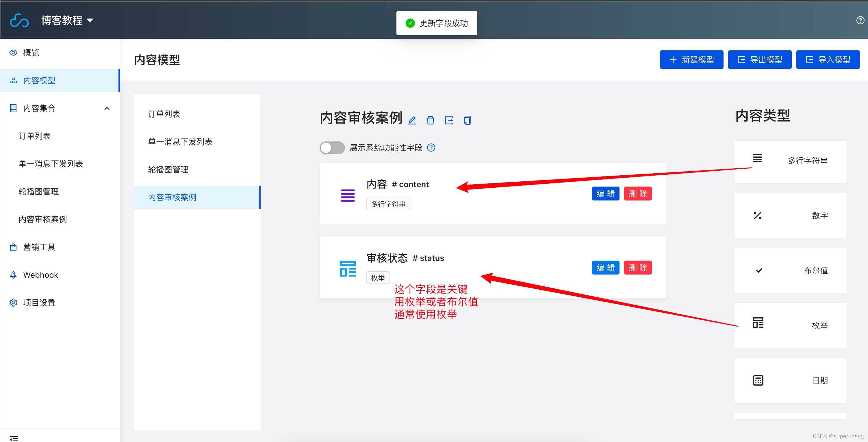868x442 pixels.
Task: Click the 导出模型 button
Action: (759, 60)
